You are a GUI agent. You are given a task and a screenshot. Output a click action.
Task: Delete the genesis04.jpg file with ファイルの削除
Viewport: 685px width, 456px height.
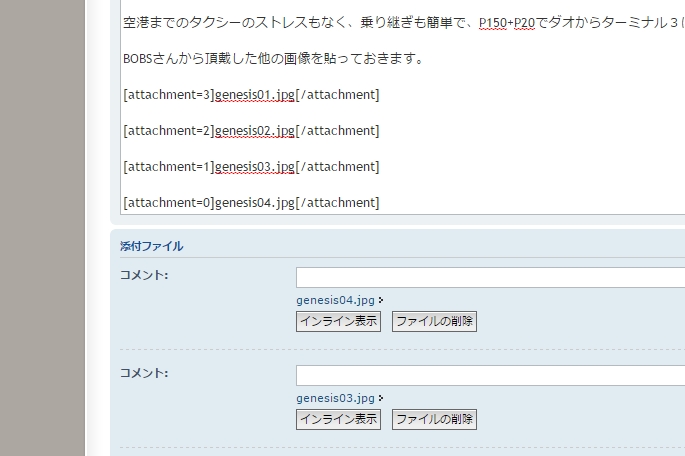[x=434, y=321]
